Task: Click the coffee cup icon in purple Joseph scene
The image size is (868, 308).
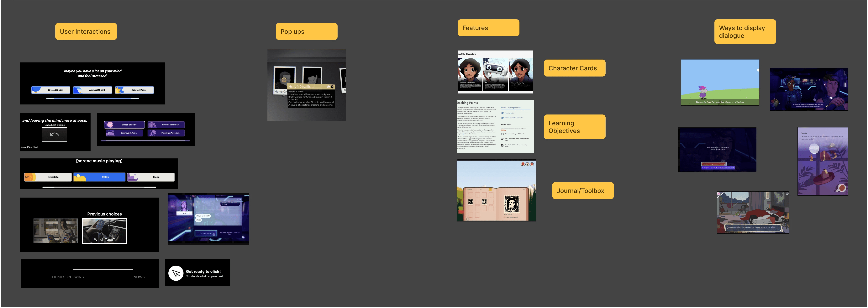Action: [841, 188]
